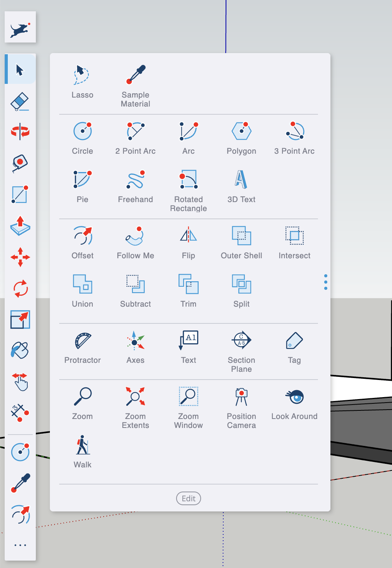Select the Section Plane tool
This screenshot has height=568, width=392.
tap(241, 351)
